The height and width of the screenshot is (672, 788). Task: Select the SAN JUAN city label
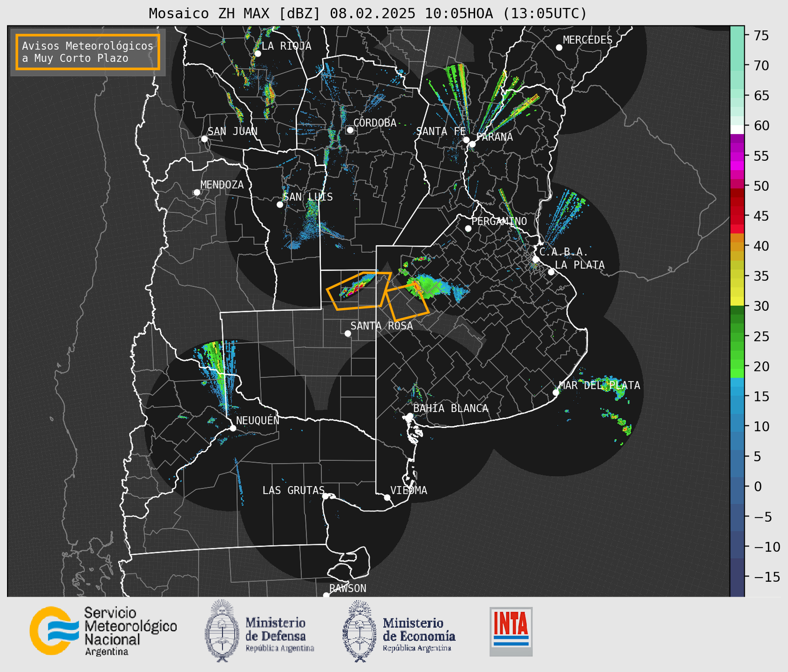(233, 131)
